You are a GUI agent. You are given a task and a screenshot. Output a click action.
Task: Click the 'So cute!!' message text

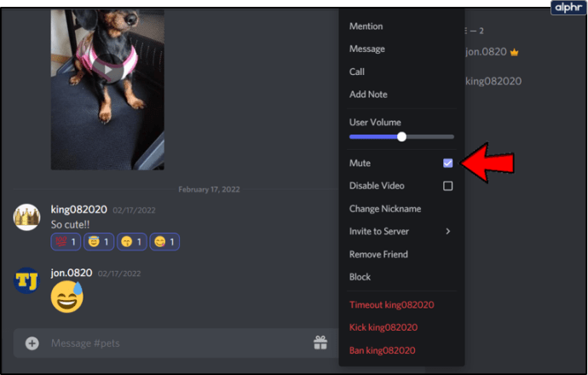[x=70, y=225]
